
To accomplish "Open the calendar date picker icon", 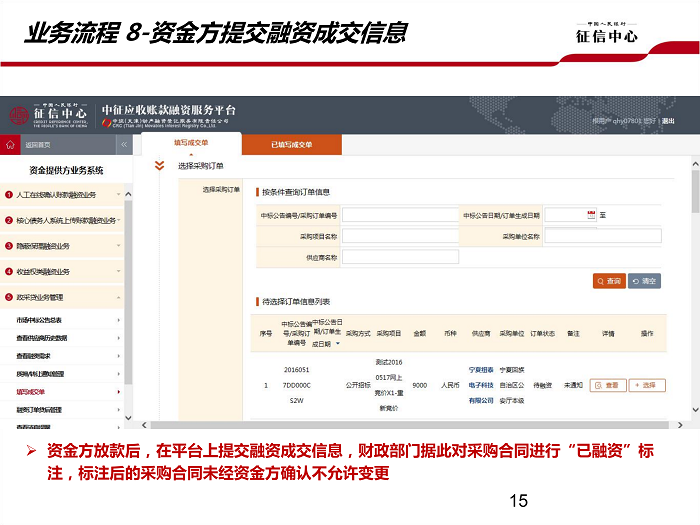I will (x=591, y=214).
